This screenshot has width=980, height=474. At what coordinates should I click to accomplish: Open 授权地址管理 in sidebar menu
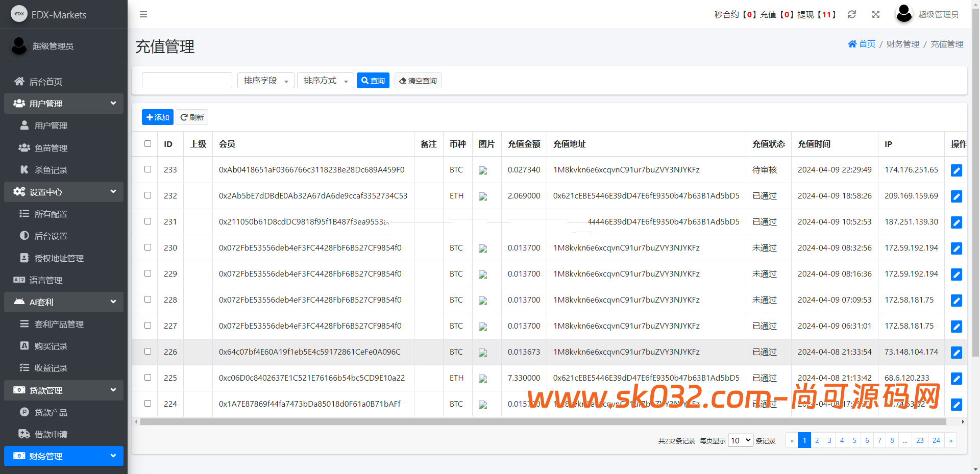(59, 258)
